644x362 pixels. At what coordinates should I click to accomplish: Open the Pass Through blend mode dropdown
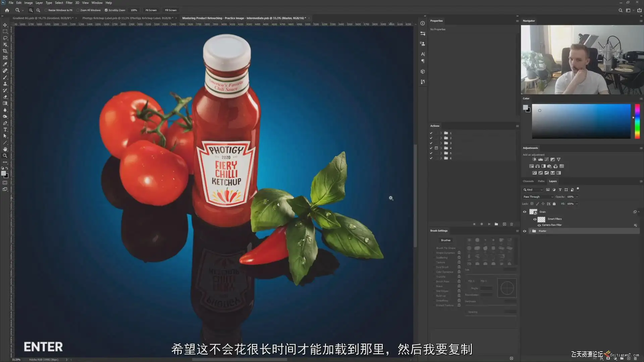coord(538,197)
